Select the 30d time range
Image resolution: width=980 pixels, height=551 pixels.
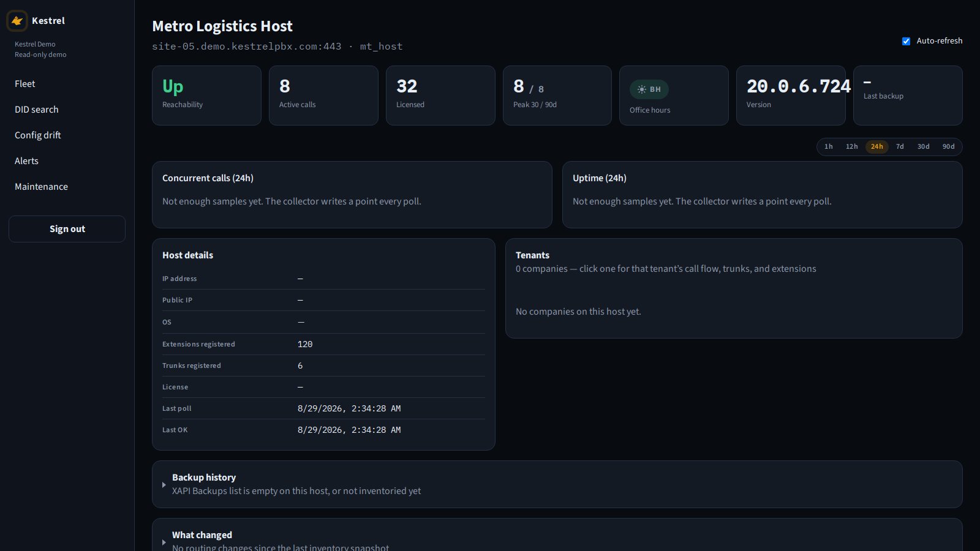pos(923,147)
